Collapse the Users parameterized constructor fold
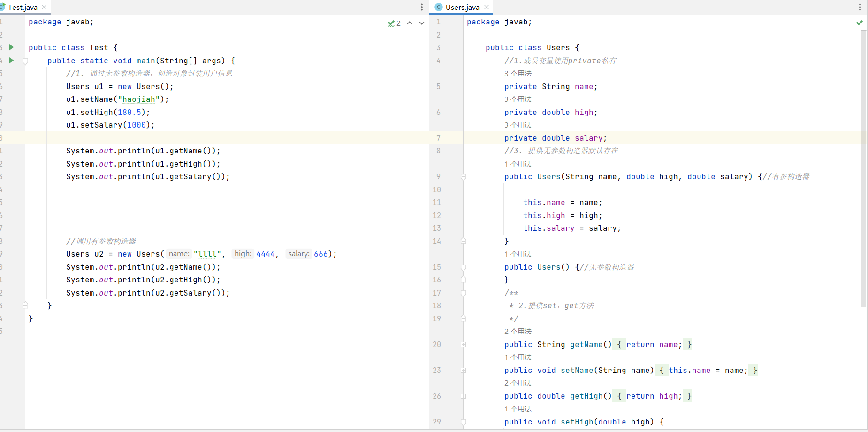The width and height of the screenshot is (868, 432). pyautogui.click(x=463, y=177)
